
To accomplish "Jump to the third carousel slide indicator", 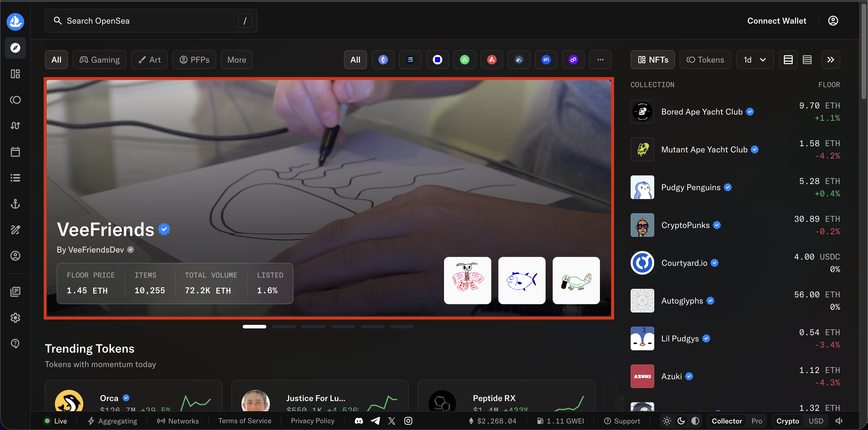I will (313, 327).
